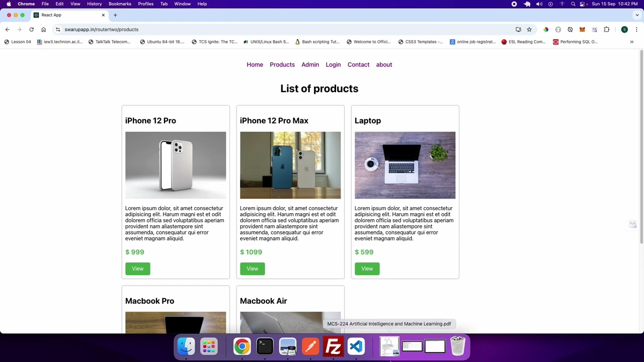The height and width of the screenshot is (362, 644).
Task: Visit the Contact page link
Action: (358, 65)
